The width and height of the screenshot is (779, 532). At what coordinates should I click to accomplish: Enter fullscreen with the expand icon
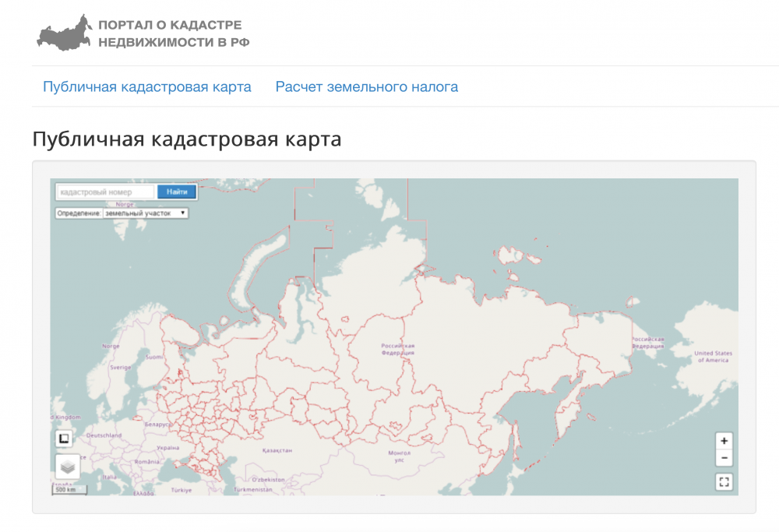724,482
